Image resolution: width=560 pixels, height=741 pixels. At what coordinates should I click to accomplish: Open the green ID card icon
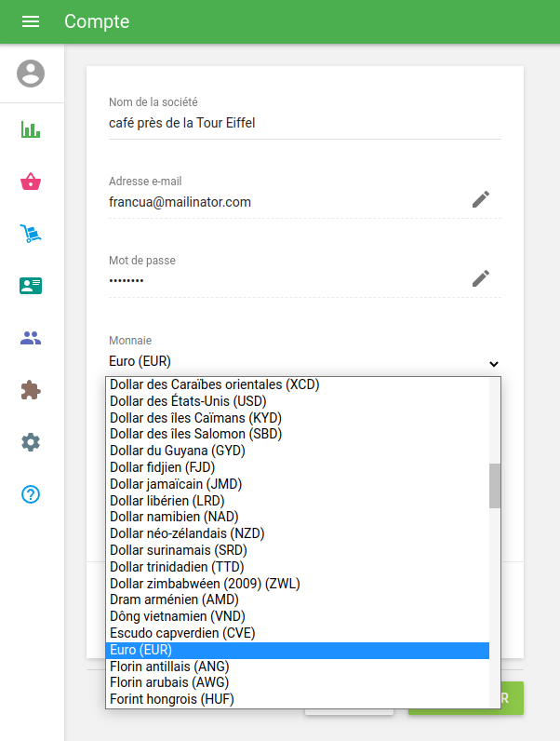tap(31, 286)
